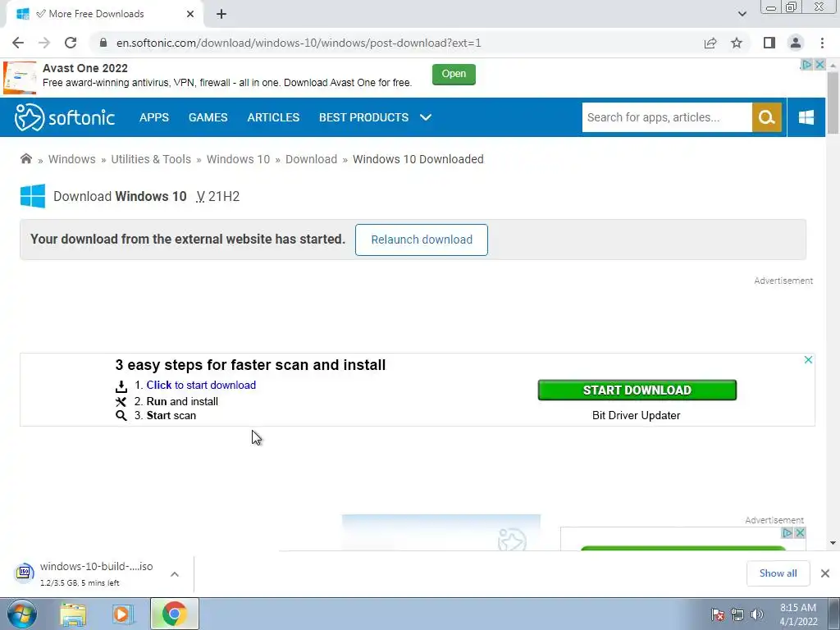840x630 pixels.
Task: Click the Download breadcrumb link
Action: (311, 159)
